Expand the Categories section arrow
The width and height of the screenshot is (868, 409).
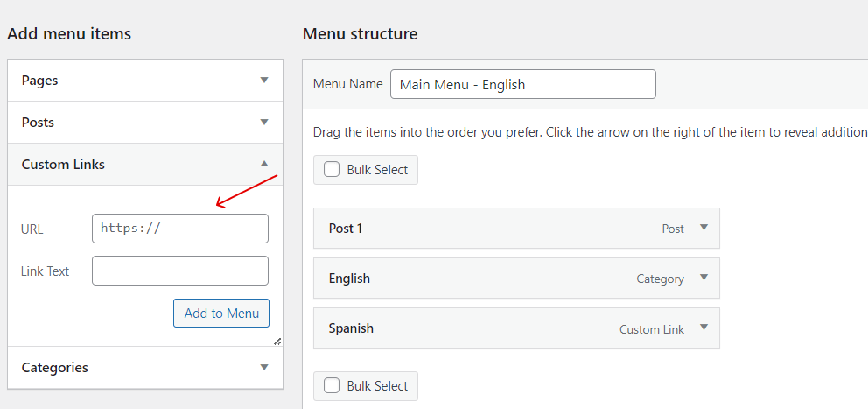tap(264, 368)
